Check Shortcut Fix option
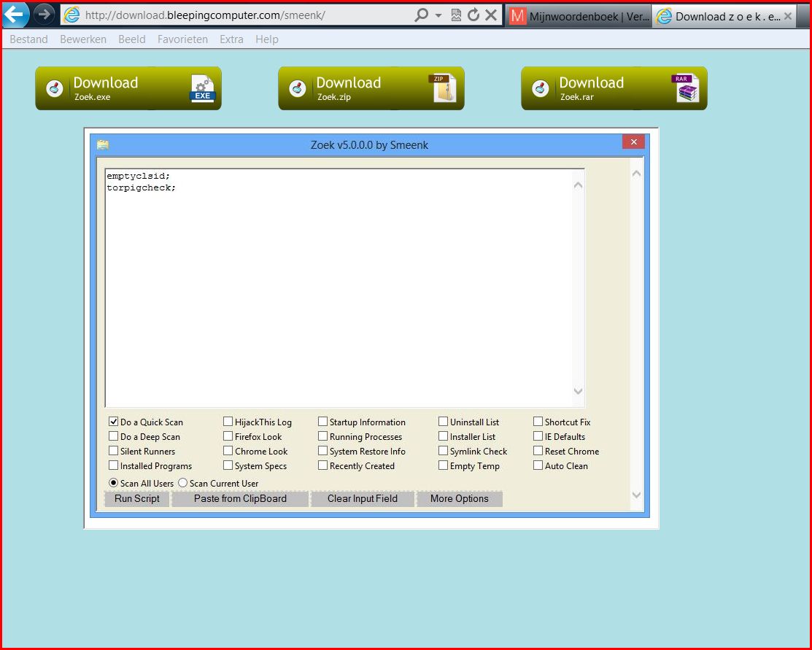This screenshot has height=650, width=812. (538, 422)
